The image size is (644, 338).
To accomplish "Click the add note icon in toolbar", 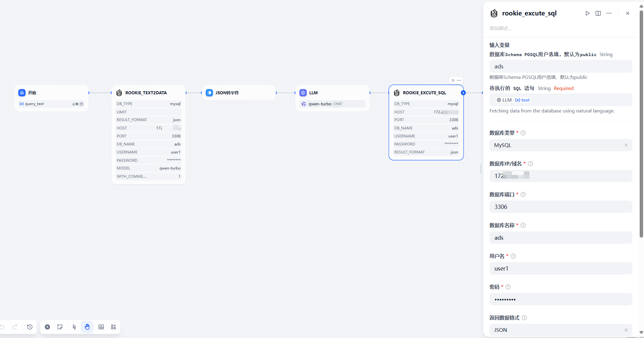I will pyautogui.click(x=60, y=327).
